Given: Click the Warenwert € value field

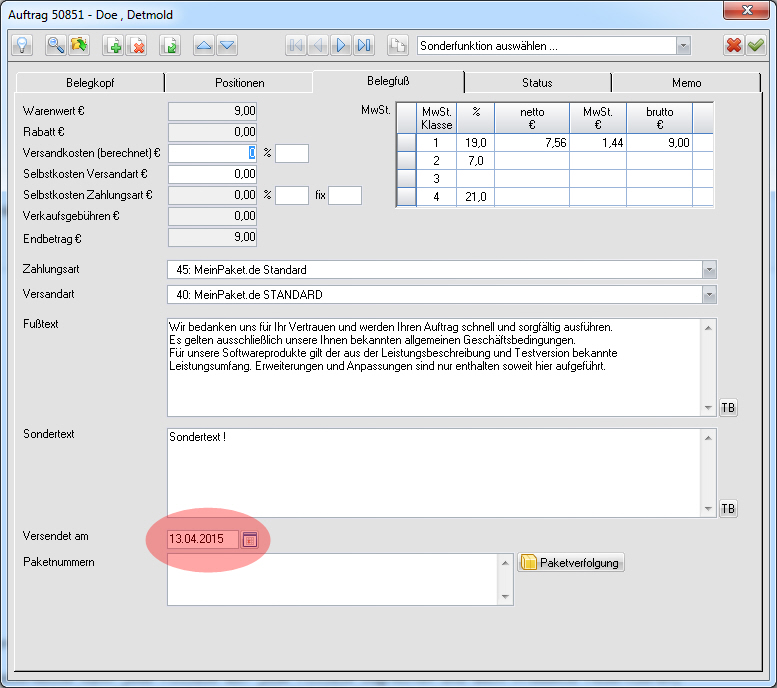Looking at the screenshot, I should pyautogui.click(x=213, y=111).
